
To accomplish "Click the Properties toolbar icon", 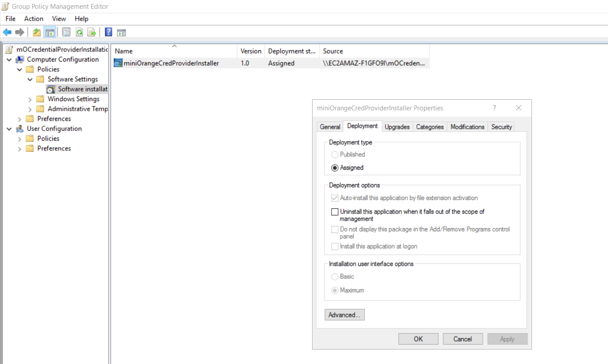I will pos(66,32).
